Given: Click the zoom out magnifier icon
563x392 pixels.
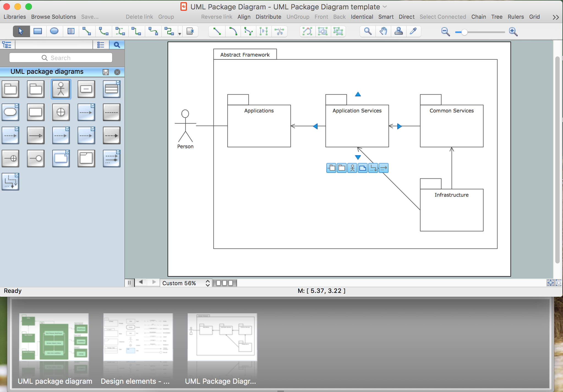Looking at the screenshot, I should (445, 32).
